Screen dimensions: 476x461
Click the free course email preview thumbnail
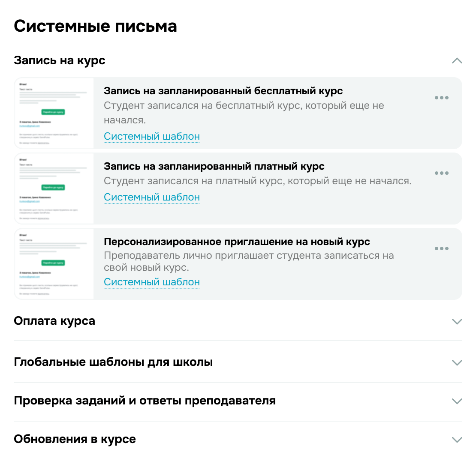tap(54, 113)
